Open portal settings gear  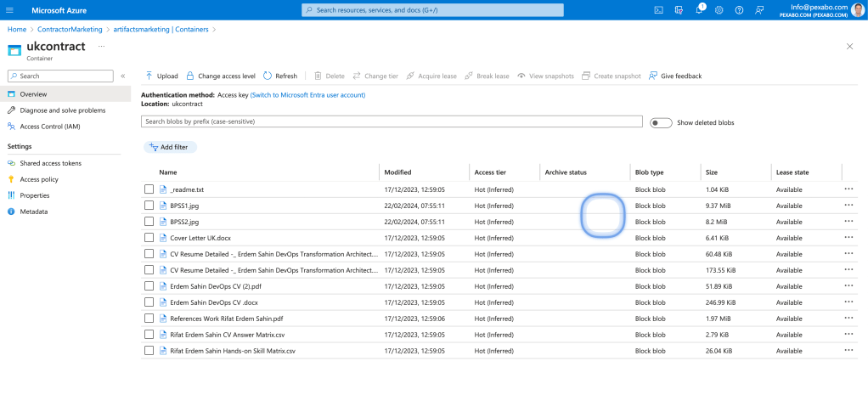pos(719,10)
